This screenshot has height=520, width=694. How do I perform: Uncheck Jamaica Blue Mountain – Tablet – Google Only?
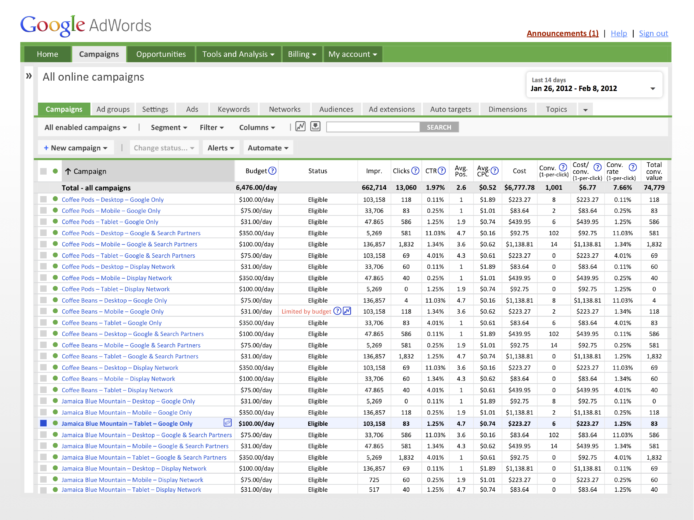click(x=43, y=423)
